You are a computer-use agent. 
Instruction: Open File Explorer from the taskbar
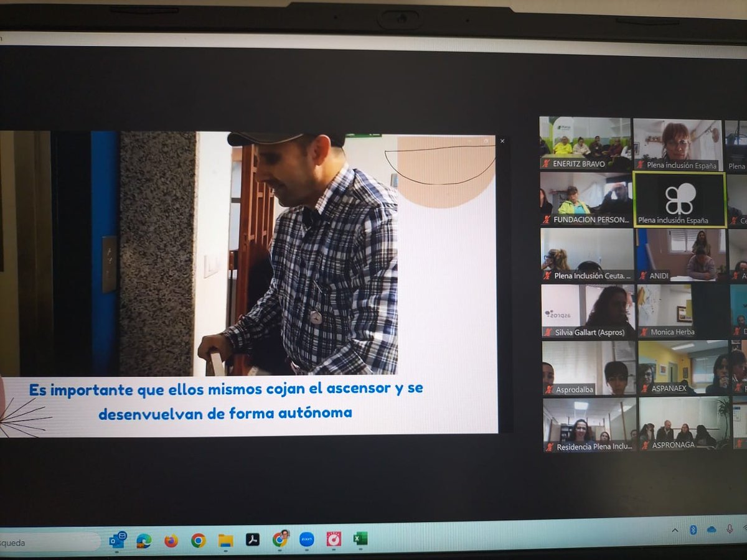click(x=225, y=539)
